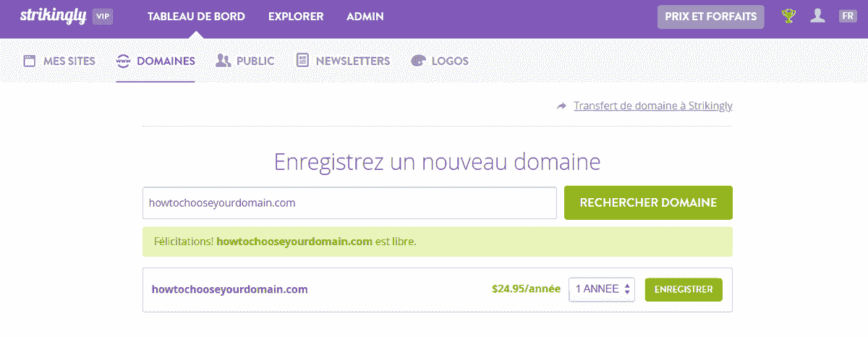Open the trophy rewards icon
Screen dimensions: 868x337
[788, 16]
